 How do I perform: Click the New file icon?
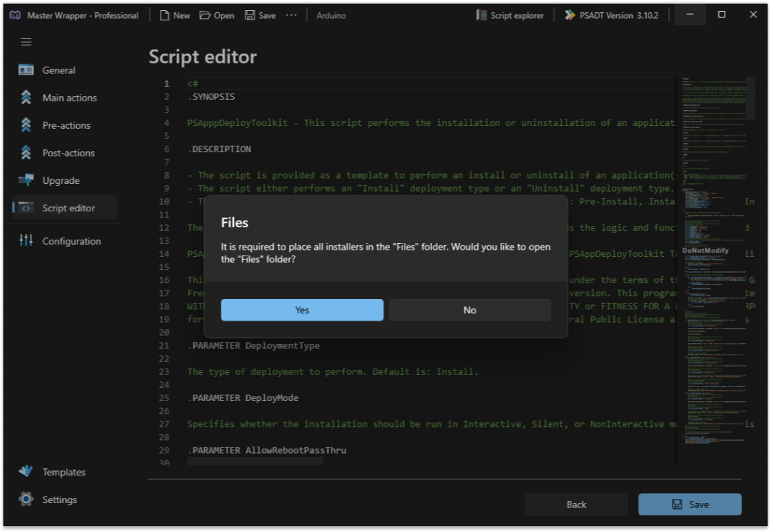pyautogui.click(x=164, y=15)
